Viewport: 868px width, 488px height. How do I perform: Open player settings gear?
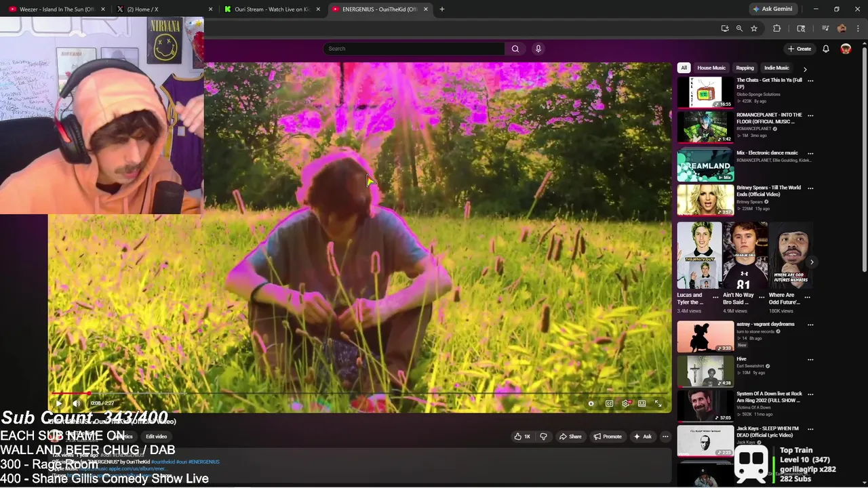(x=626, y=403)
